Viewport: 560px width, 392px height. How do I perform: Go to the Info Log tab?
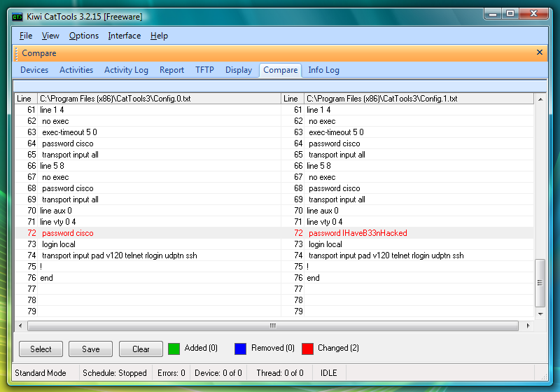(x=323, y=70)
